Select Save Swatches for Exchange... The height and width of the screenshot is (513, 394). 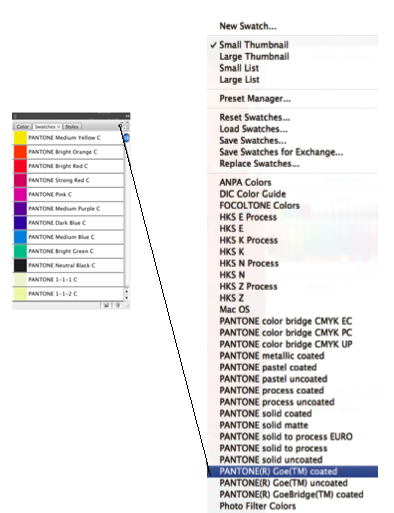(x=281, y=152)
